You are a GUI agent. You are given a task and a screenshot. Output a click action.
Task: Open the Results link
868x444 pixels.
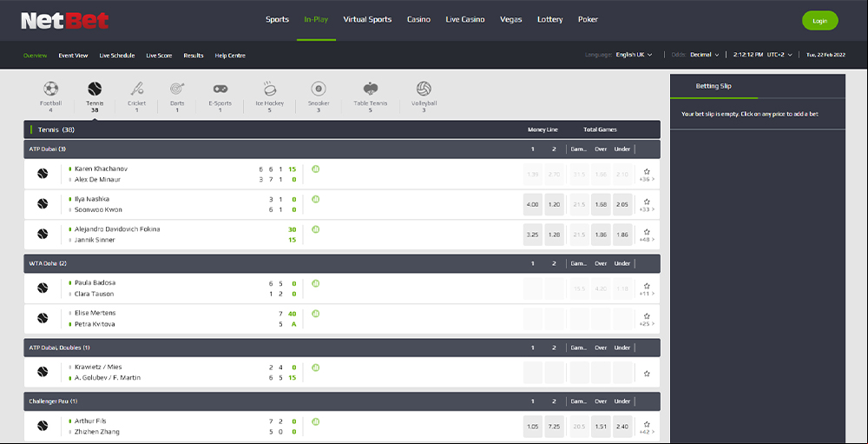(194, 56)
